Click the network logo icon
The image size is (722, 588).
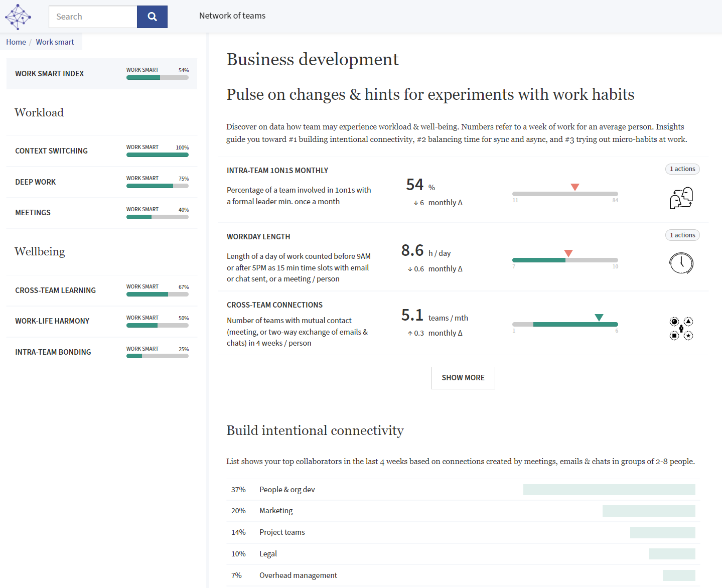tap(18, 17)
